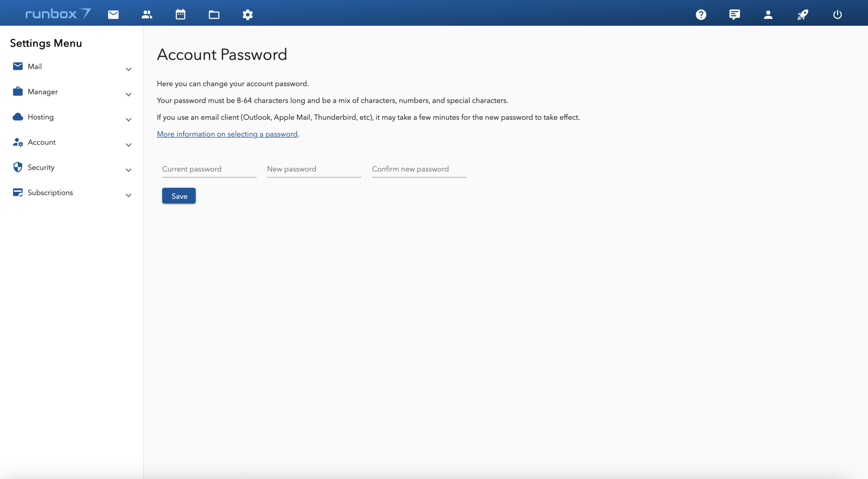Focus the Current password field
This screenshot has height=479, width=868.
[209, 169]
